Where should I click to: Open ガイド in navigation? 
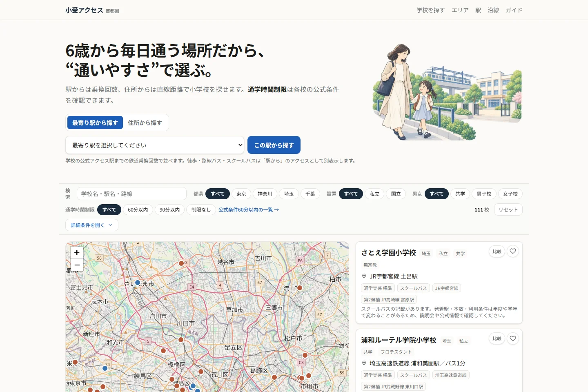pos(514,10)
